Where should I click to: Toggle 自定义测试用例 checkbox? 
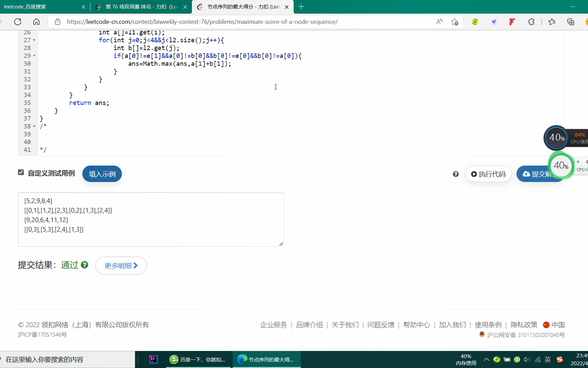pos(21,172)
